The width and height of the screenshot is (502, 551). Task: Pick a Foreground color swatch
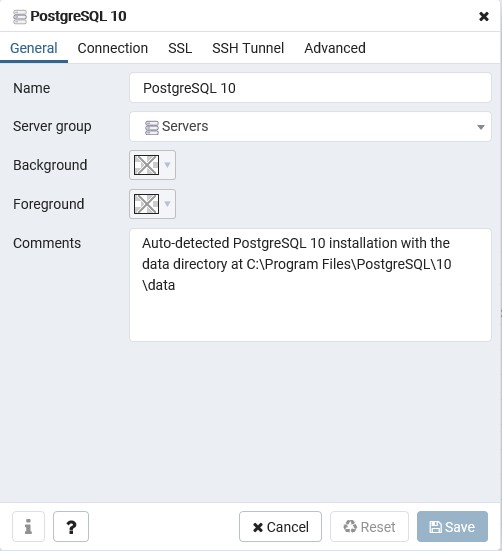146,204
